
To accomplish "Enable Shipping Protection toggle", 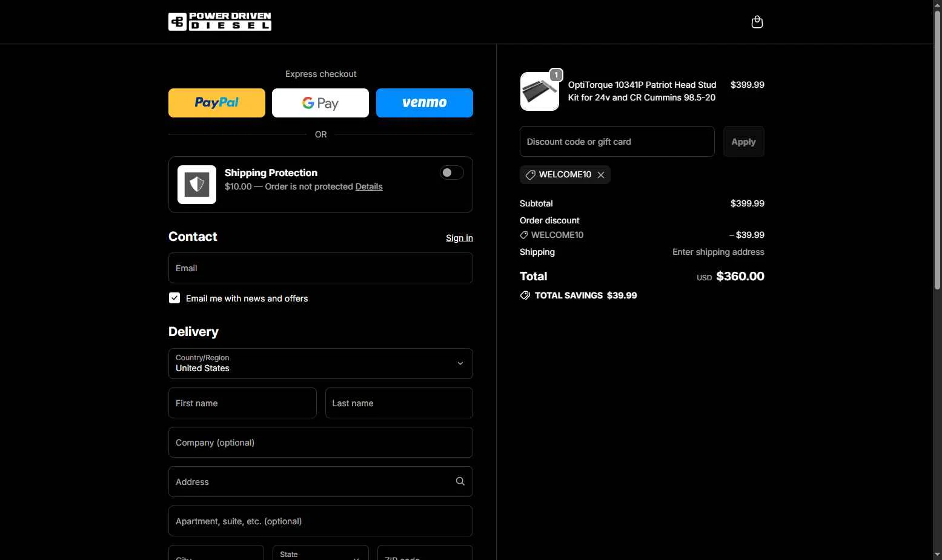I will pos(452,173).
